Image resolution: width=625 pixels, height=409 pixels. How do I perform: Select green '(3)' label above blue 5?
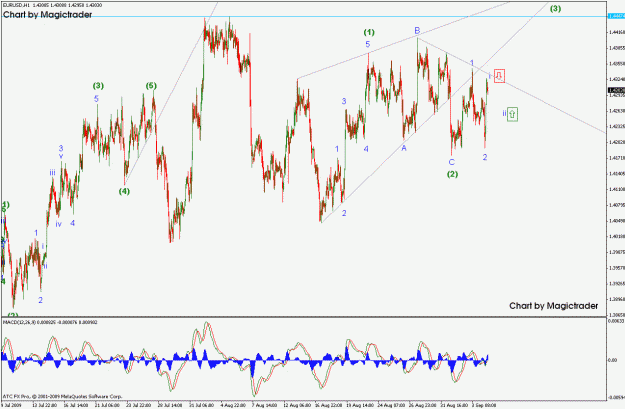point(98,86)
